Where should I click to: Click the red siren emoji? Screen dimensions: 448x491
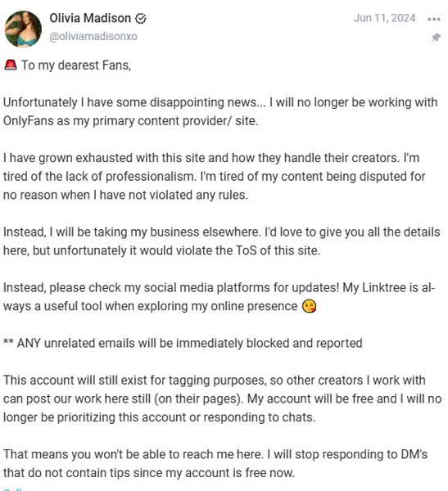[11, 65]
